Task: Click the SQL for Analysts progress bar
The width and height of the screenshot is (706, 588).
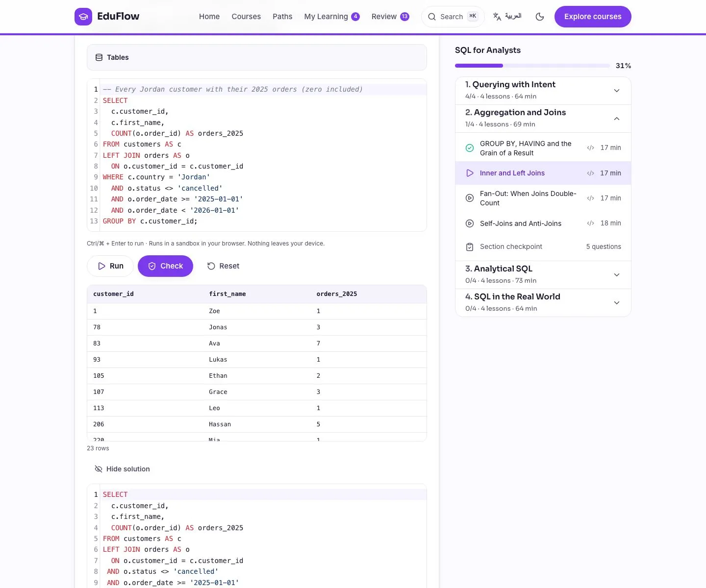Action: coord(532,66)
